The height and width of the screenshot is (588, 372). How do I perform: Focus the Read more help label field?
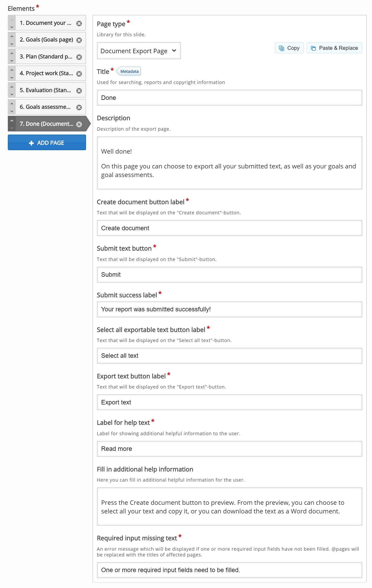click(229, 449)
